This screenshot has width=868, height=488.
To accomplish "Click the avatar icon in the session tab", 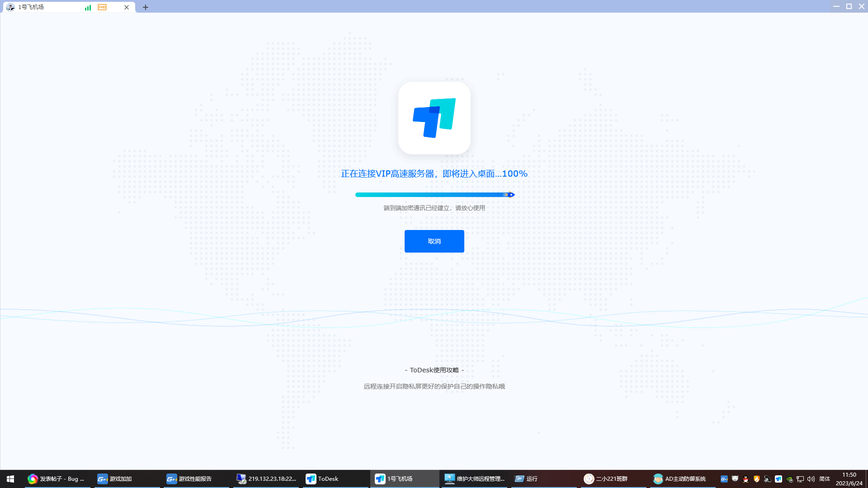I will click(10, 7).
